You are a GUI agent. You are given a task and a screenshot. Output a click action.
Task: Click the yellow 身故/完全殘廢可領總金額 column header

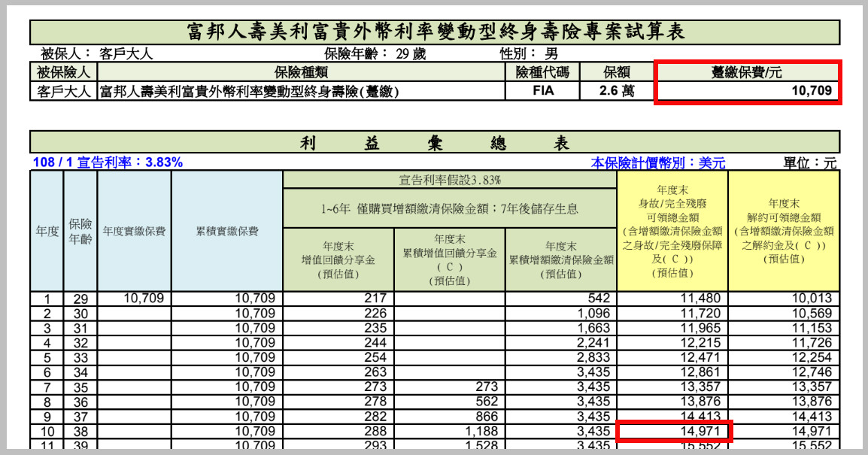[x=672, y=231]
